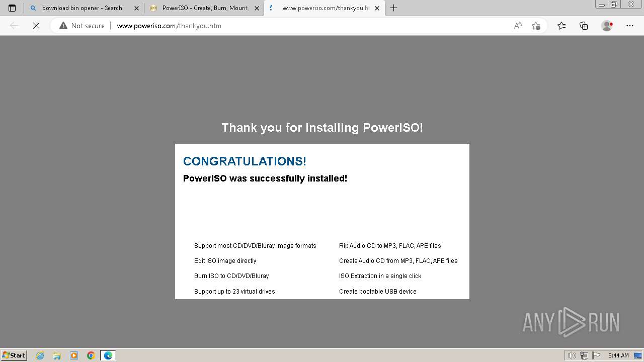644x362 pixels.
Task: Open the Windows Start menu
Action: pyautogui.click(x=14, y=355)
